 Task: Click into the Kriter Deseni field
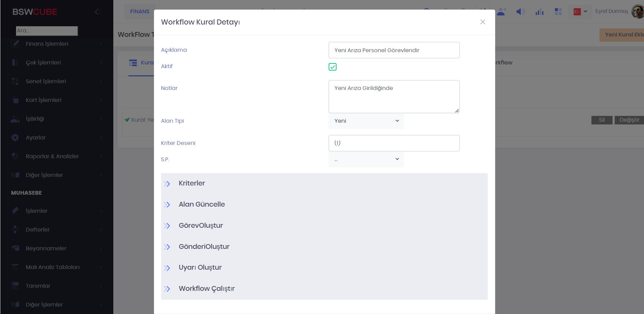pyautogui.click(x=394, y=143)
